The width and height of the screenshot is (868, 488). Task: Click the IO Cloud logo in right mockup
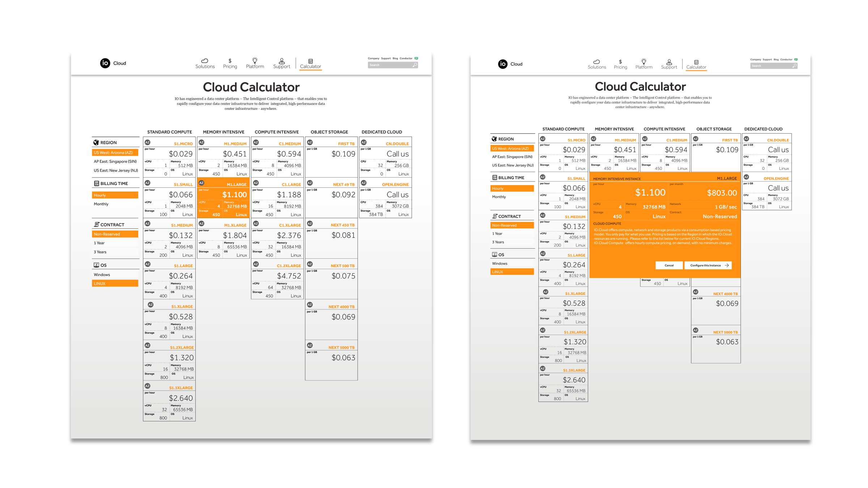pyautogui.click(x=510, y=64)
